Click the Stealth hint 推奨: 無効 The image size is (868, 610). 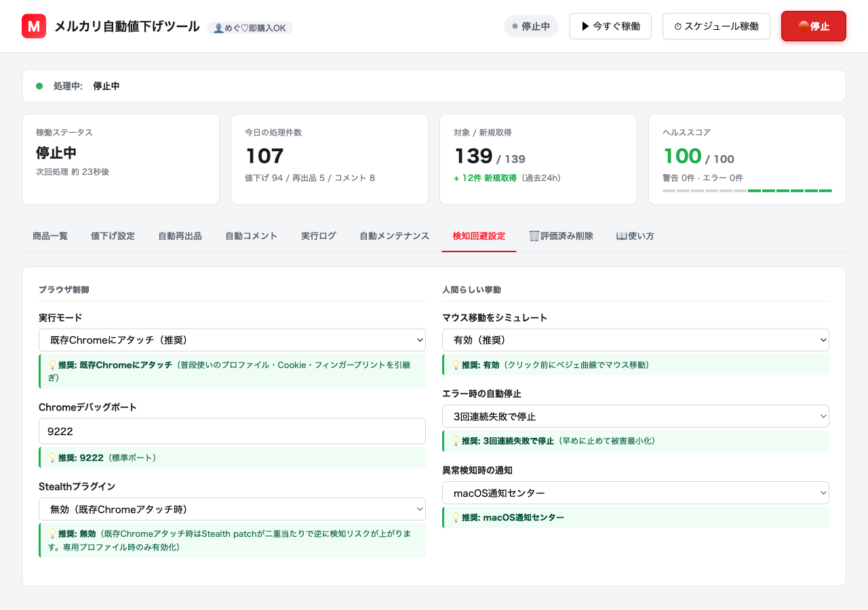click(232, 540)
